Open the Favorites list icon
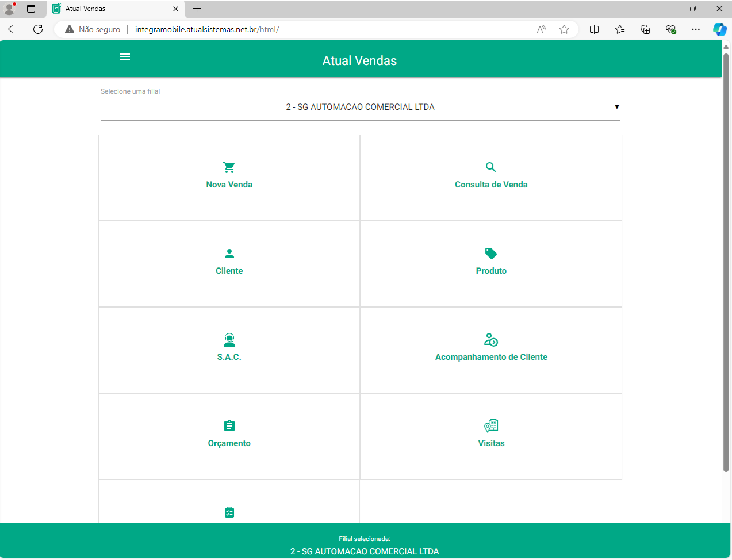This screenshot has height=560, width=732. tap(620, 29)
